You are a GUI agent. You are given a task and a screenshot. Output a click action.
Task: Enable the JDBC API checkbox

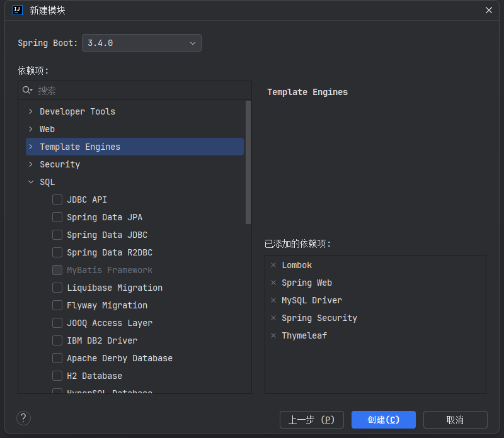57,199
